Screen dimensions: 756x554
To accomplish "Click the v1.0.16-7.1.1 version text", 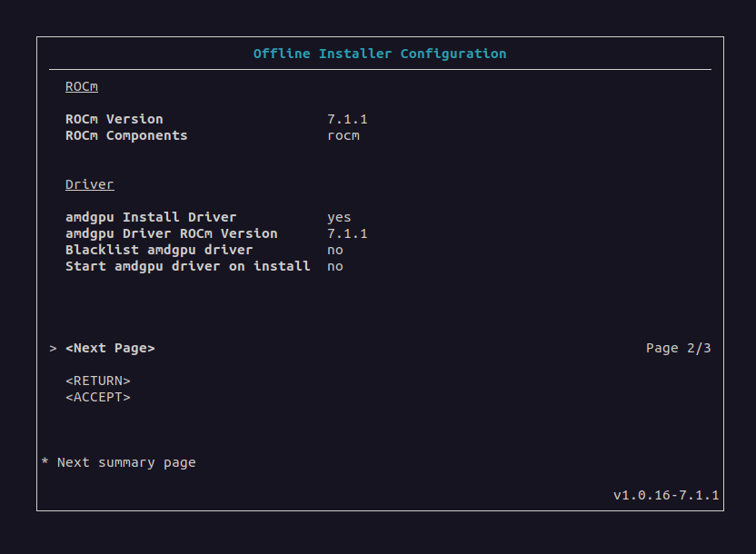I will [666, 495].
